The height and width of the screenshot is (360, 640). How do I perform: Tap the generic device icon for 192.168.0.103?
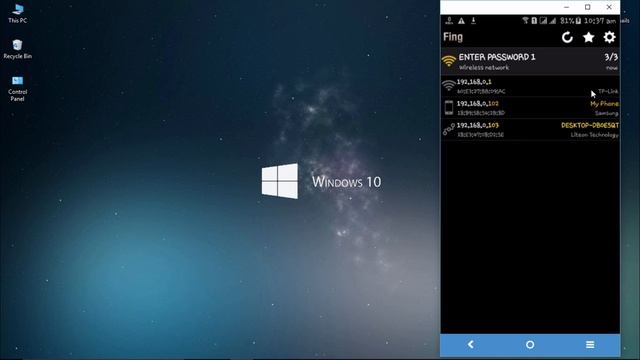click(449, 129)
